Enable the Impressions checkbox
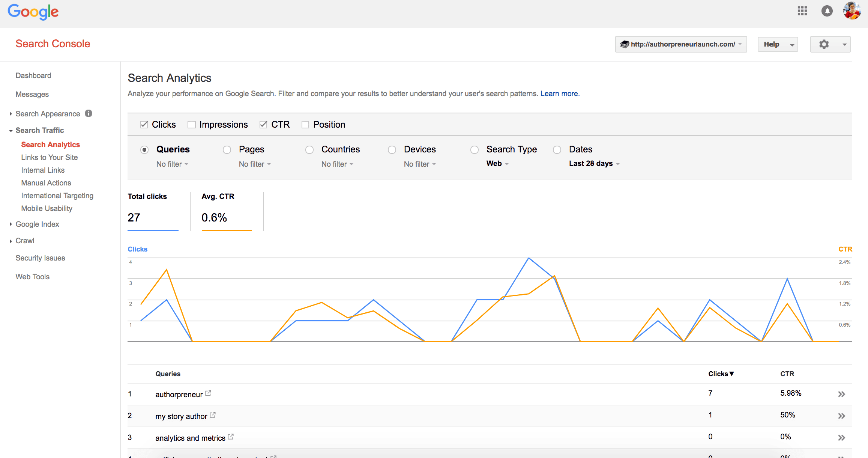This screenshot has height=458, width=868. click(x=192, y=125)
